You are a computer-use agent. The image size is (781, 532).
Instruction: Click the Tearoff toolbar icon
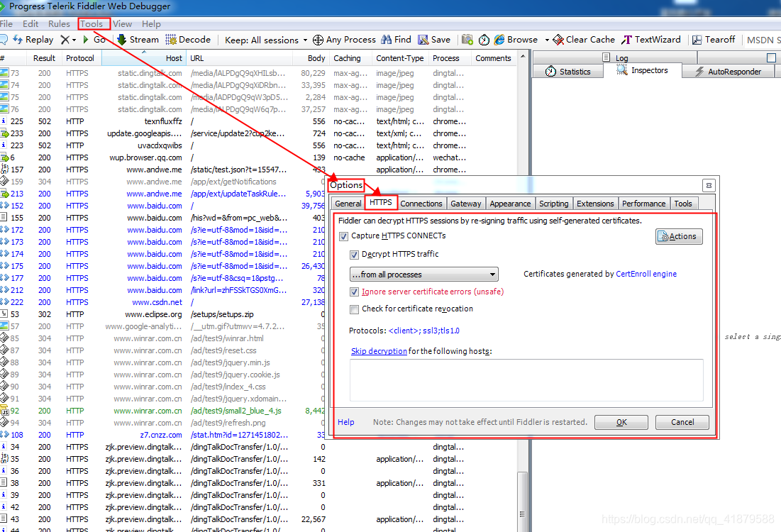(x=697, y=40)
